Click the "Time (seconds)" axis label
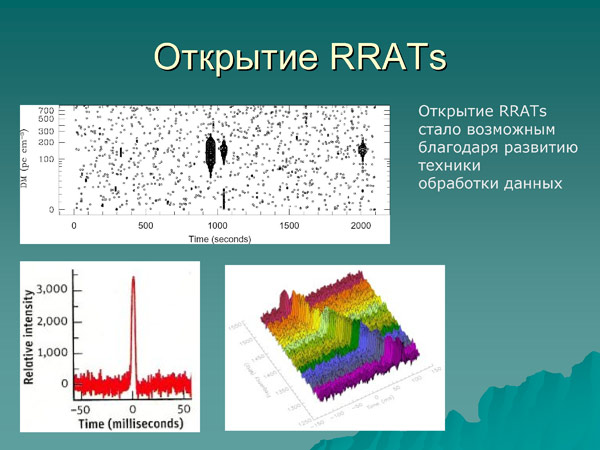600x450 pixels. pyautogui.click(x=217, y=240)
